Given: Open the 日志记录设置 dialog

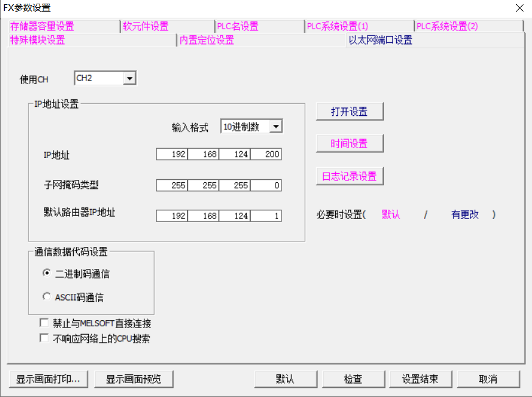Looking at the screenshot, I should [349, 176].
